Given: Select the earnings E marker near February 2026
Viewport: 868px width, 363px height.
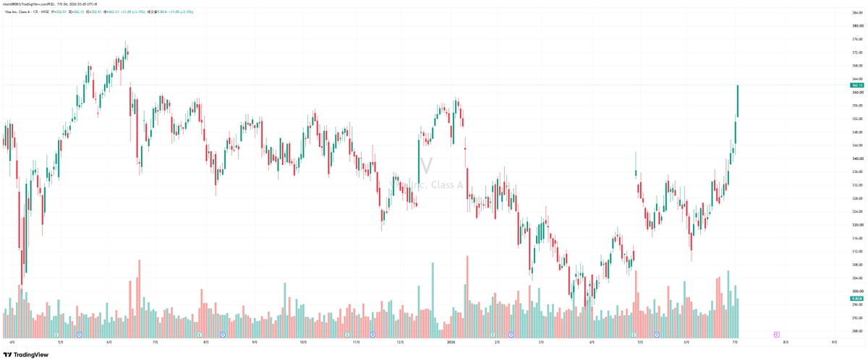Looking at the screenshot, I should (x=493, y=335).
